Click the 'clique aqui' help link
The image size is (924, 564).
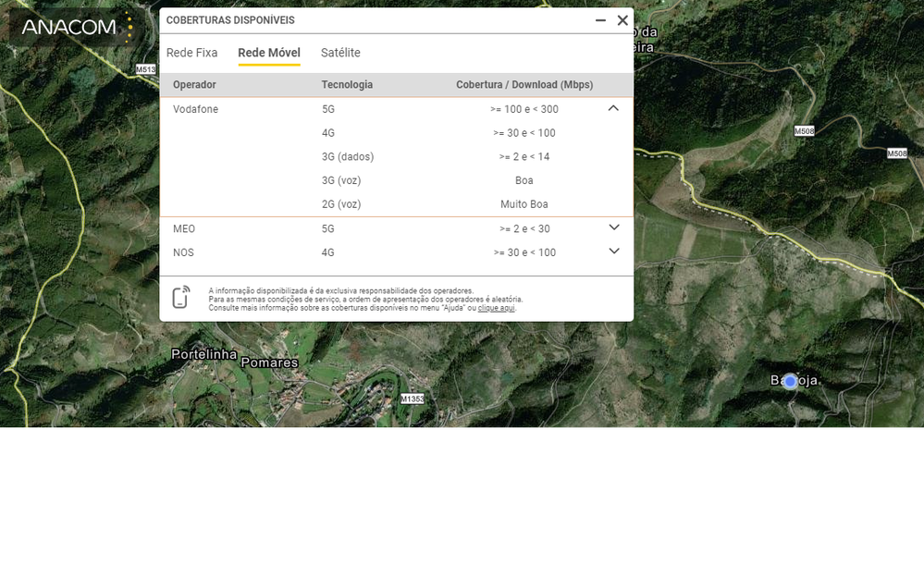[x=497, y=308]
